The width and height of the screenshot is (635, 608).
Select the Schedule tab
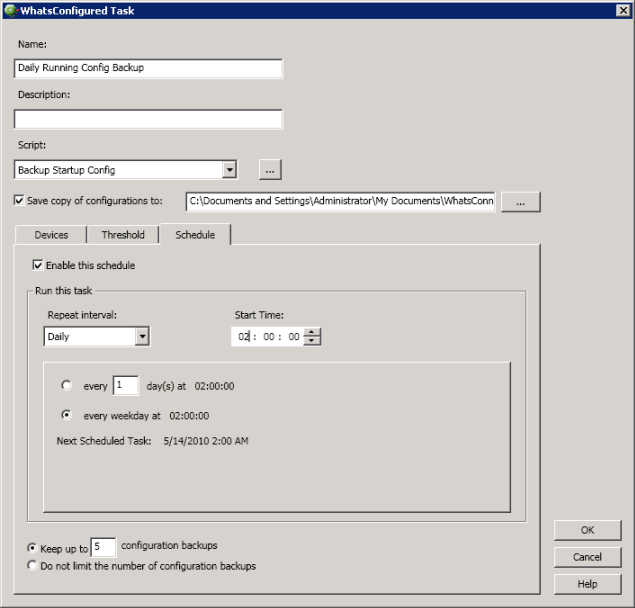pos(195,235)
